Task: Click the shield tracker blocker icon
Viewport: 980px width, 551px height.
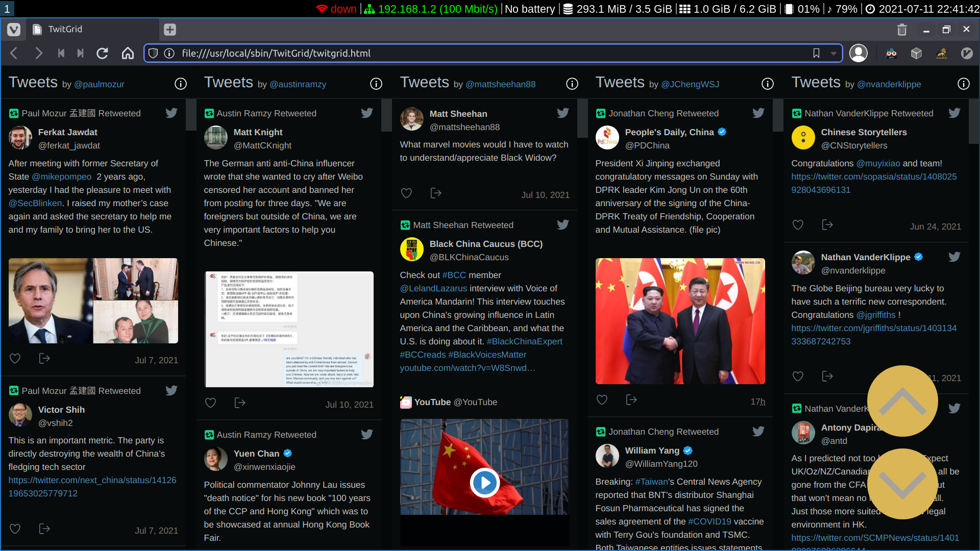Action: click(x=153, y=53)
